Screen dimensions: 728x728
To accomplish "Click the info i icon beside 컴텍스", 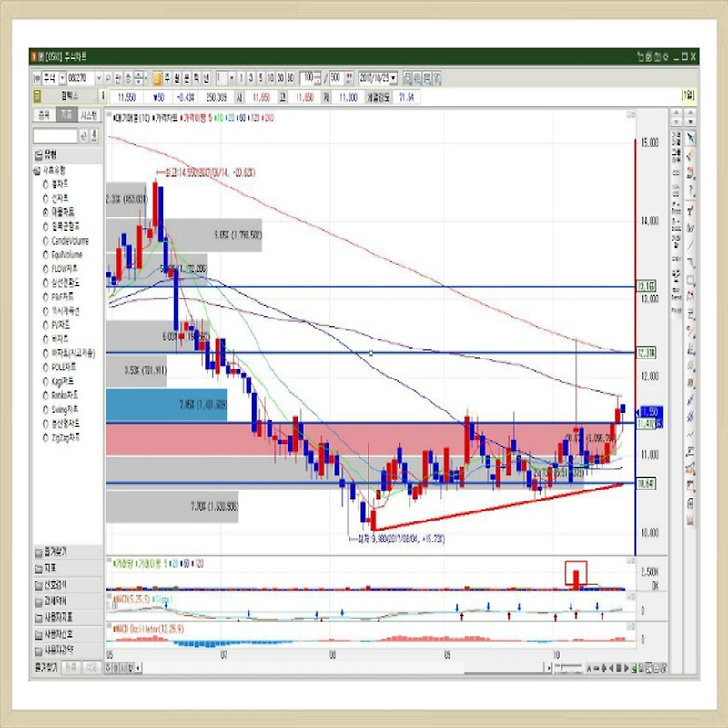I will (x=103, y=96).
